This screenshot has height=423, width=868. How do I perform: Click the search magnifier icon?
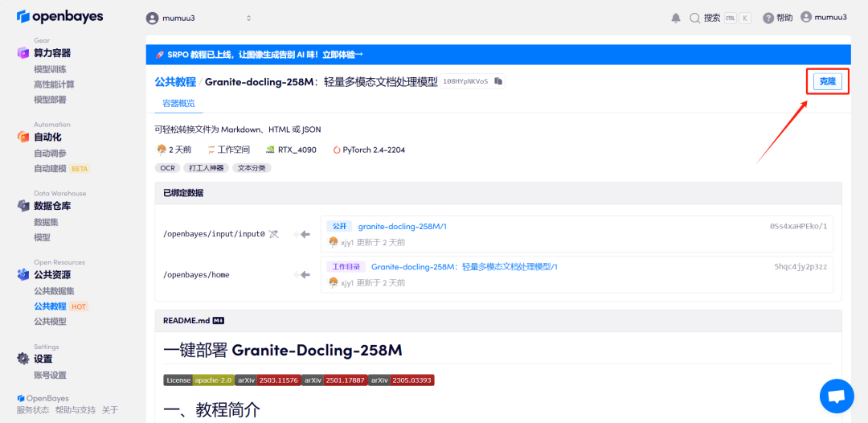point(694,18)
